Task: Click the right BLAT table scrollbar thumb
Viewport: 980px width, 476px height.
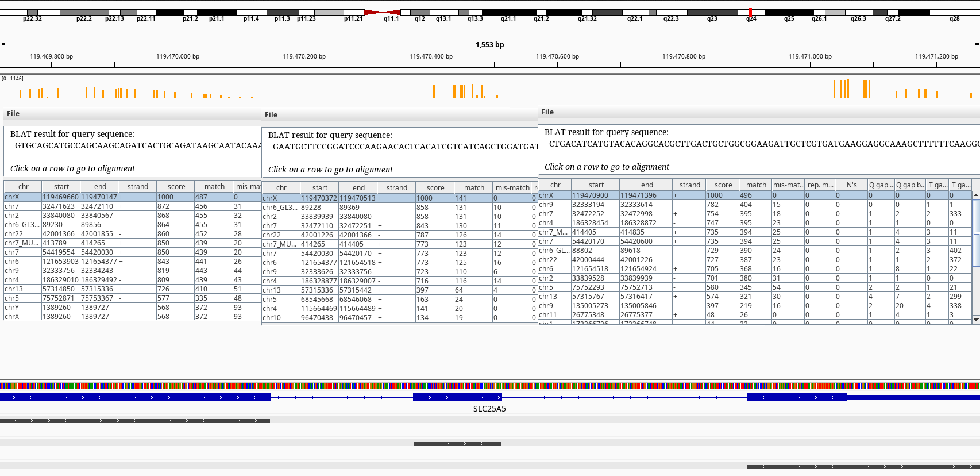Action: pyautogui.click(x=975, y=233)
